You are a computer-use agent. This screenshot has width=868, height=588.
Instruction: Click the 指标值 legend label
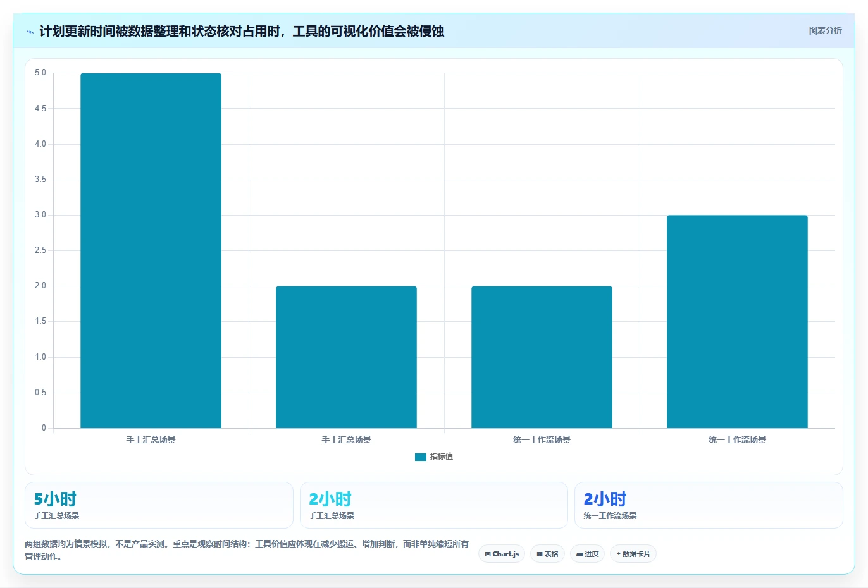(442, 456)
